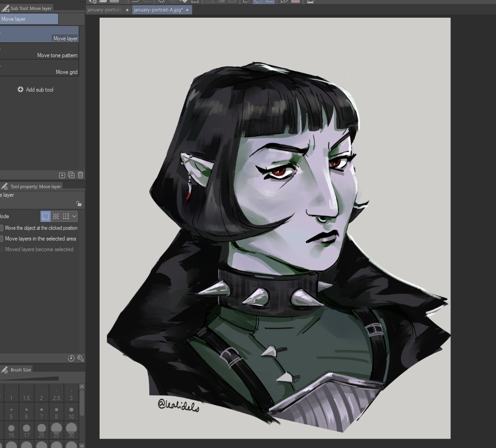Select the Move tone pattern sub tool
Screen dimensions: 496x448
pos(40,52)
